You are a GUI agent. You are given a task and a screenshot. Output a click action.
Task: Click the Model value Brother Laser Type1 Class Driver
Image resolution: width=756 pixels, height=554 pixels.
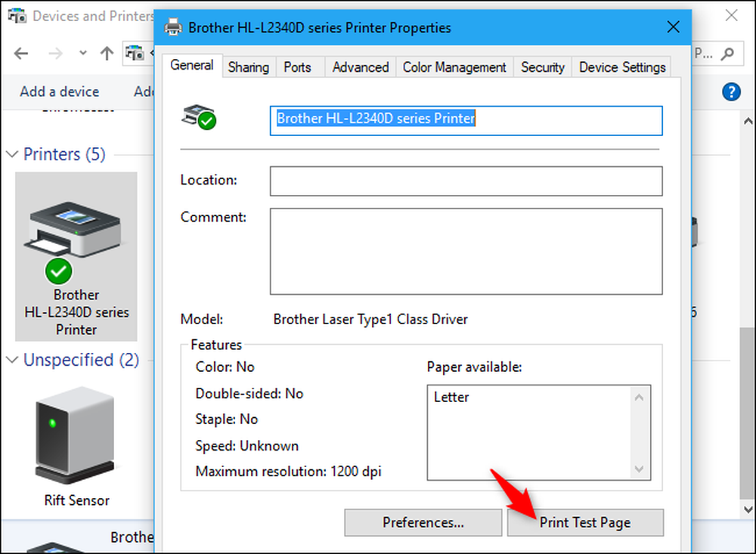tap(370, 319)
